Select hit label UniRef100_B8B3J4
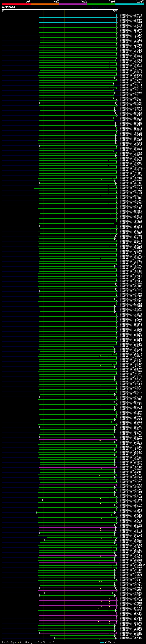The image size is (146, 644). [x=131, y=241]
